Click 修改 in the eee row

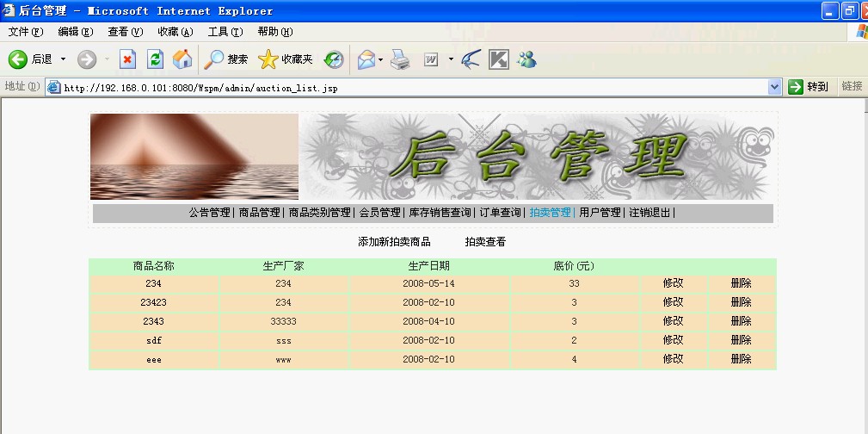tap(673, 358)
